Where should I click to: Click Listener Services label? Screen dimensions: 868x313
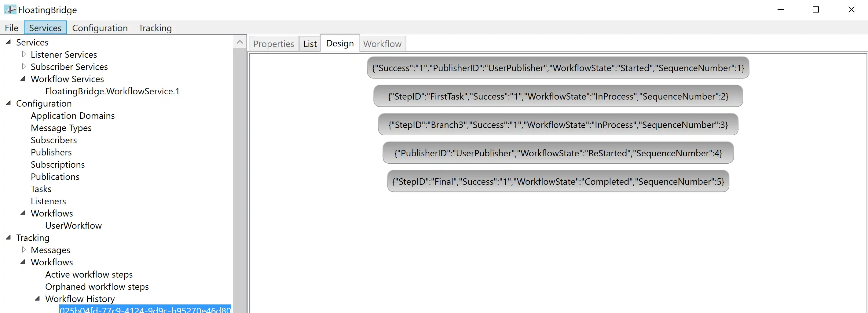(64, 55)
